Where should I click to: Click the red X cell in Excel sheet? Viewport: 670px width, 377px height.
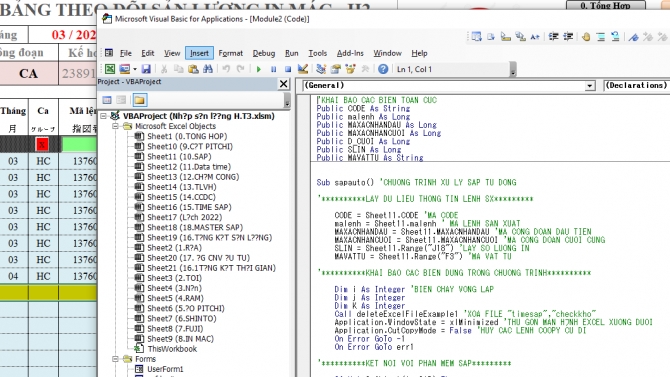click(42, 144)
